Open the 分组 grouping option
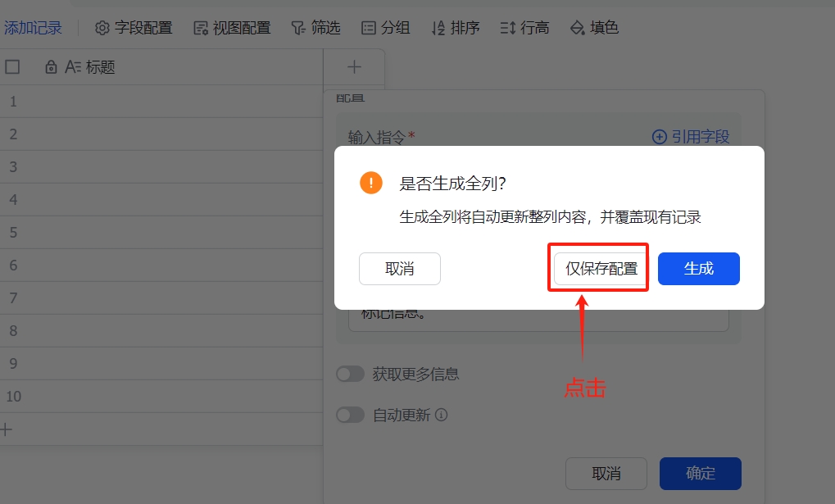835x504 pixels. [x=386, y=28]
